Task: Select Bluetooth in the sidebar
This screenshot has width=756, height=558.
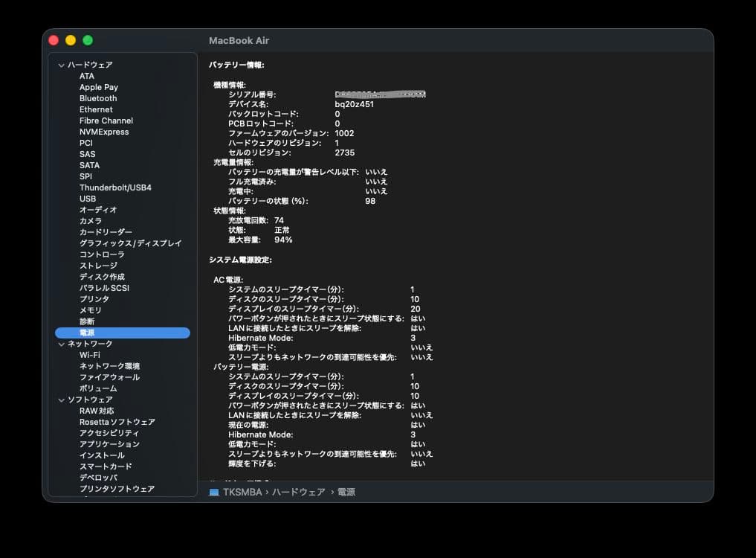Action: pyautogui.click(x=98, y=98)
